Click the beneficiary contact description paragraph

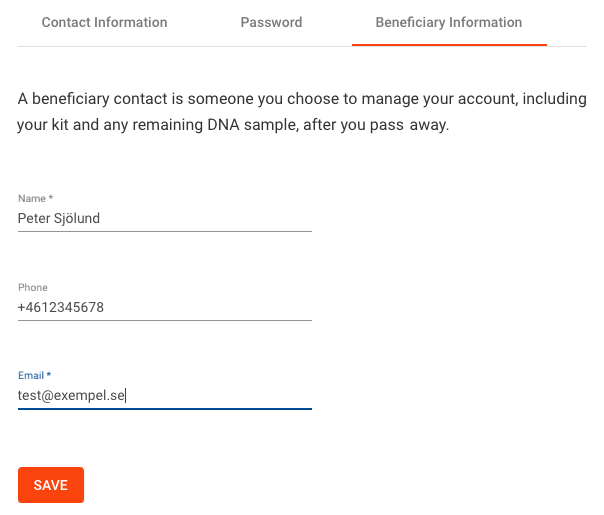pos(301,113)
